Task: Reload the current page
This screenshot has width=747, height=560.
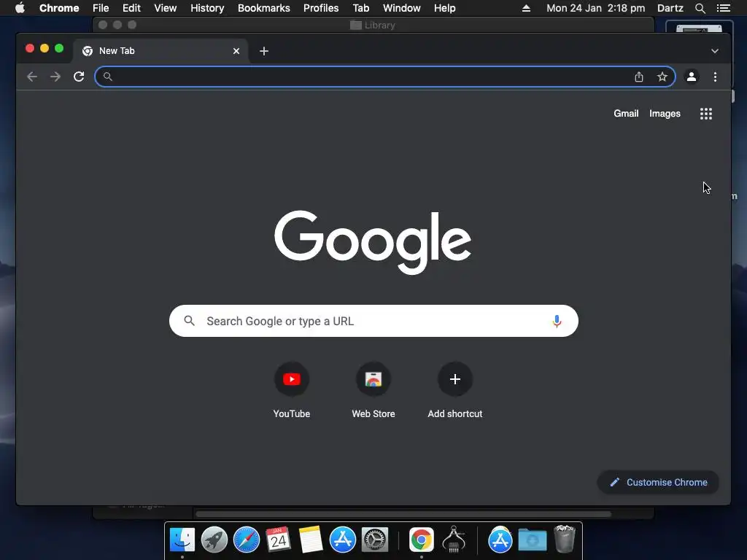Action: [x=79, y=77]
